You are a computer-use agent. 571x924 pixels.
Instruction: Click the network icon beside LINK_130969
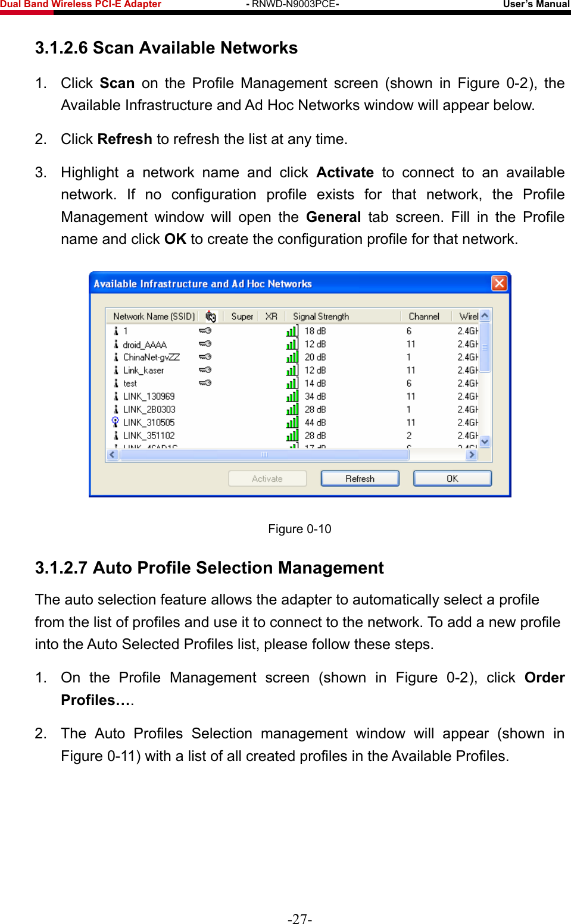pos(116,396)
